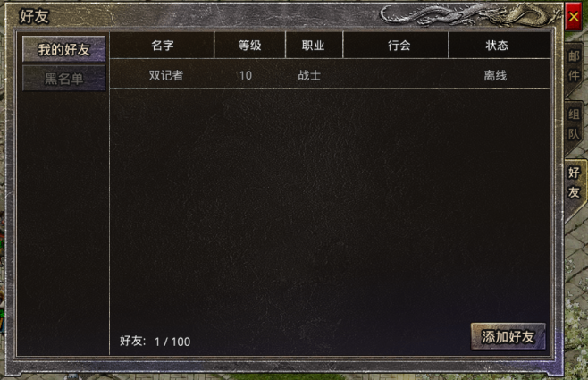Click the 战士 class cell
The height and width of the screenshot is (380, 588).
[309, 75]
